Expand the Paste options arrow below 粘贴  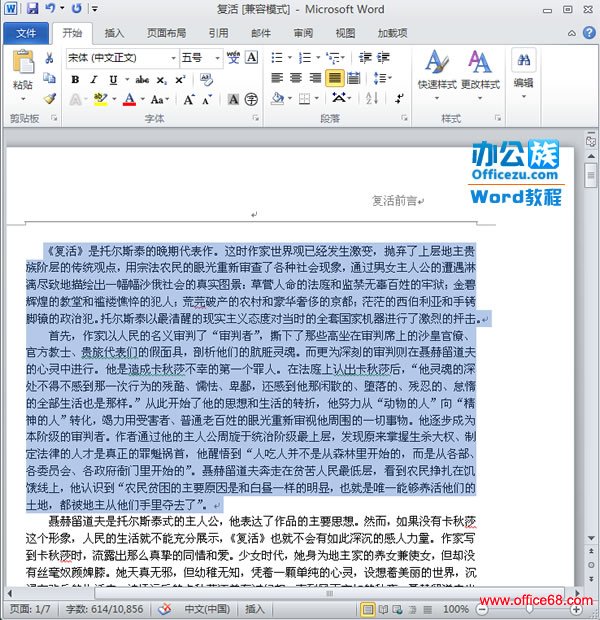[x=23, y=99]
